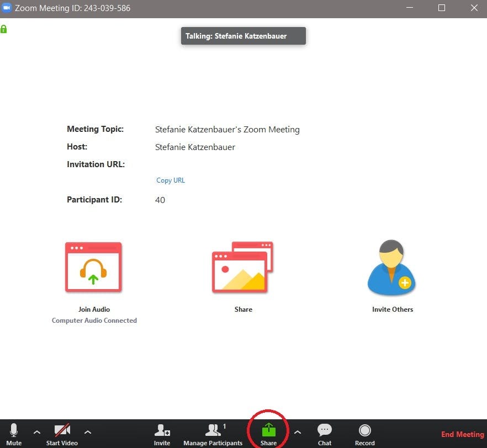
Task: Start Video from the bottom toolbar
Action: [x=62, y=434]
